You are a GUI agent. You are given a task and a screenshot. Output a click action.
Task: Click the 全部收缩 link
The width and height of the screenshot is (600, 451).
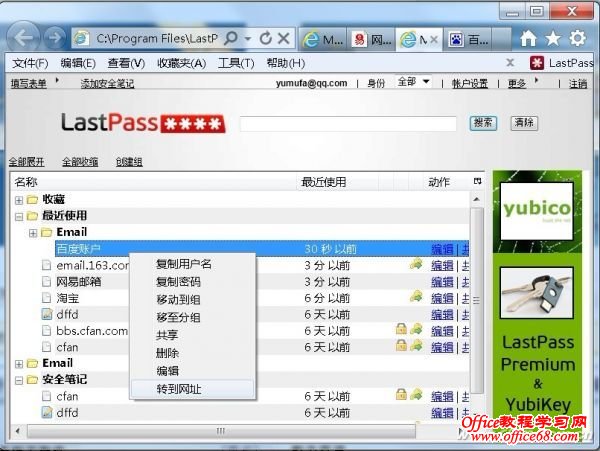(x=80, y=162)
